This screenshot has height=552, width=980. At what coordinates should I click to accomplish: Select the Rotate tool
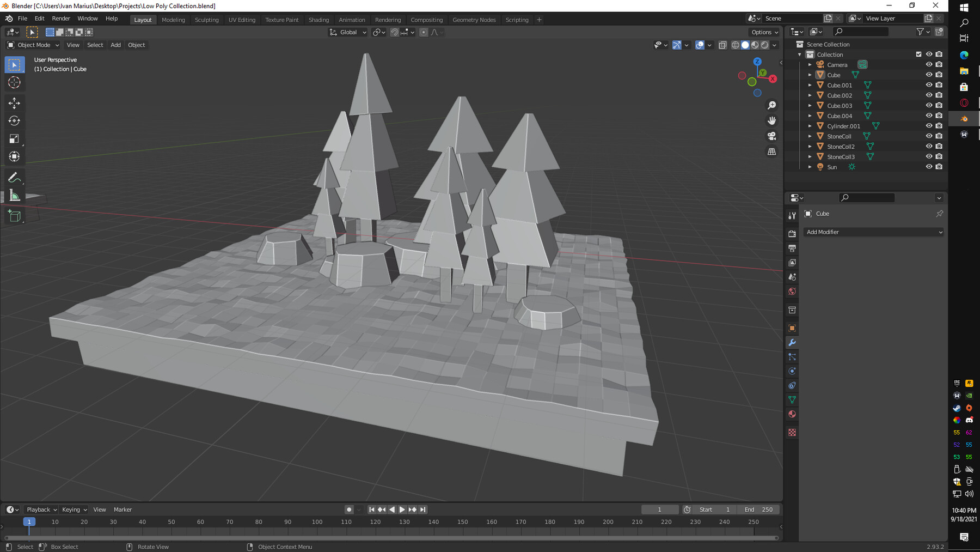(15, 121)
